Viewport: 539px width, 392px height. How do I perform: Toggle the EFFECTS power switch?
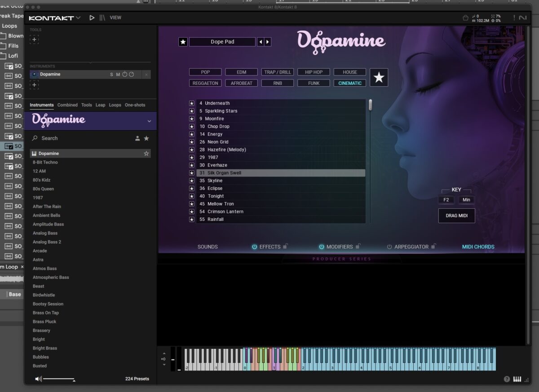(x=255, y=246)
